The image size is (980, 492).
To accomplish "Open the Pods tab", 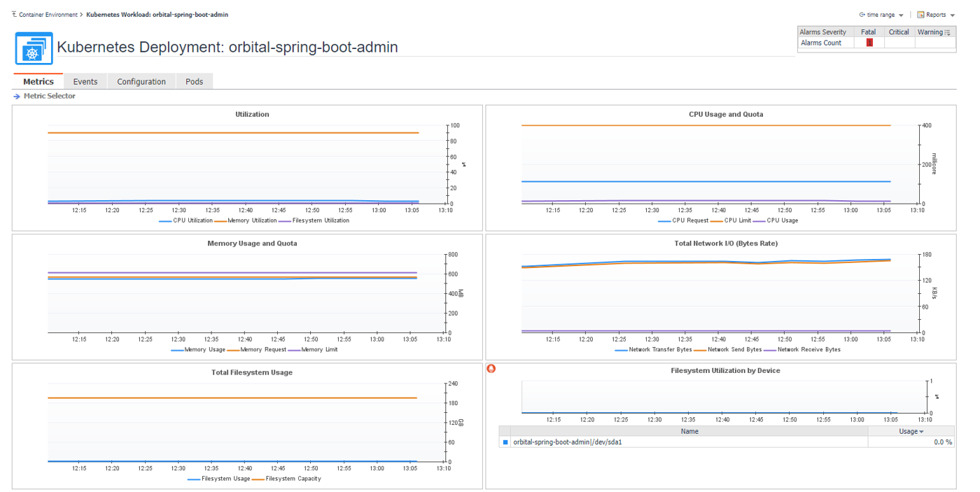I will pyautogui.click(x=195, y=81).
